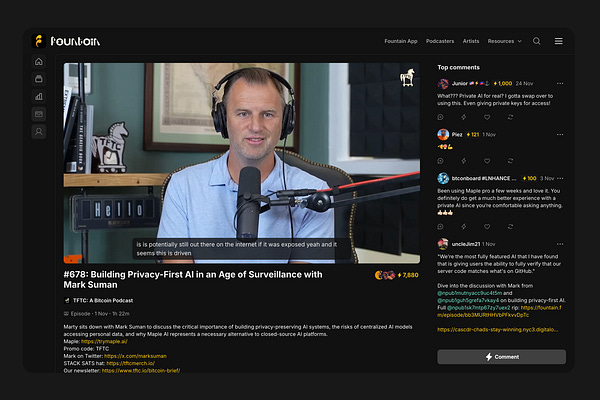Open the trymaple.ai link
Viewport: 600px width, 400px height.
tap(104, 341)
